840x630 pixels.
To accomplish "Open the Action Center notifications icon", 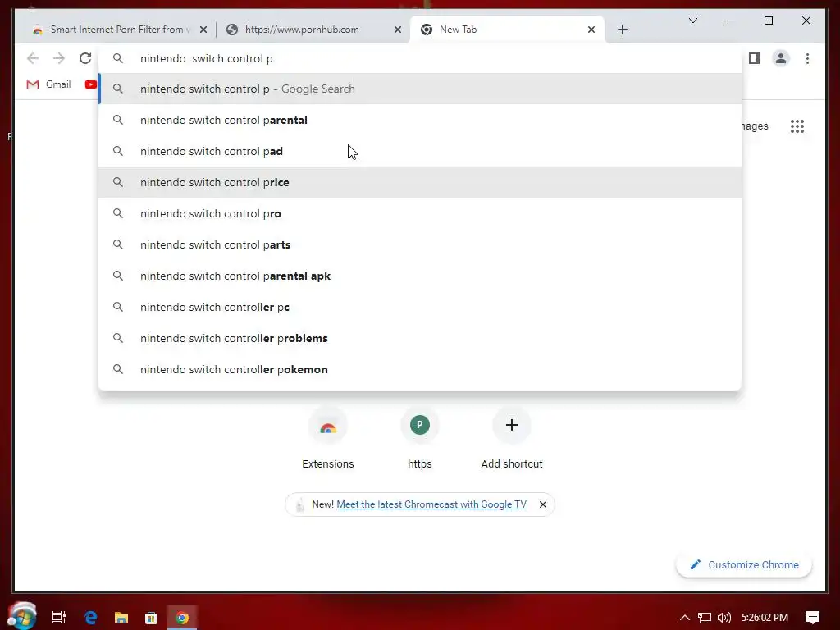I will click(813, 618).
